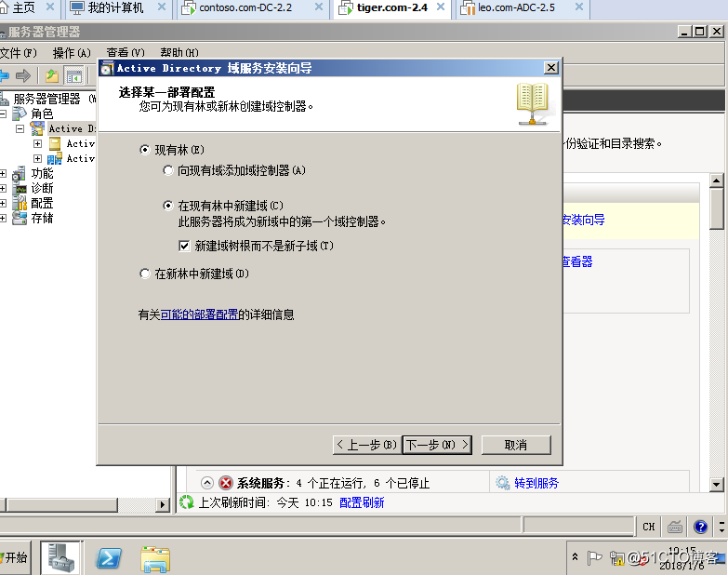This screenshot has height=575, width=728.
Task: Click the red error icon by 系统服务
Action: pos(226,483)
